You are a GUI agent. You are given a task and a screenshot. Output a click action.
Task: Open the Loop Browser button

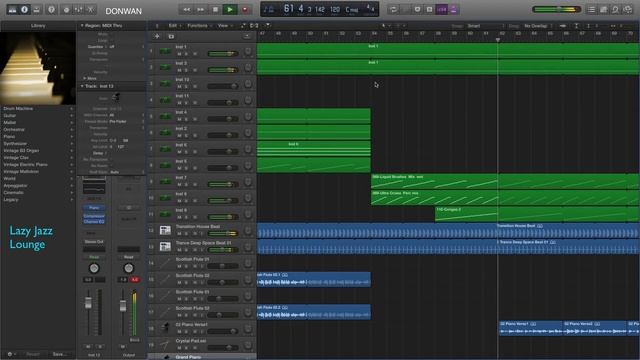[x=616, y=10]
